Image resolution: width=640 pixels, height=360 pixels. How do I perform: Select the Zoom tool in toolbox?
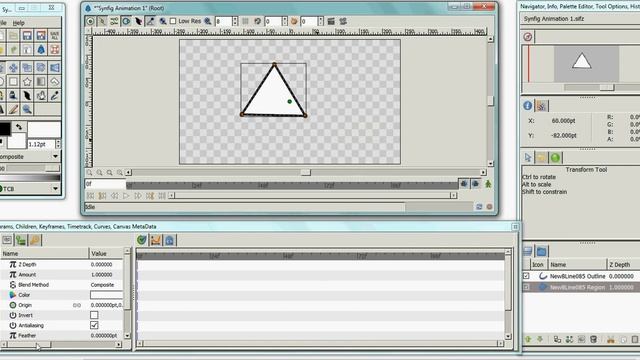pyautogui.click(x=27, y=109)
